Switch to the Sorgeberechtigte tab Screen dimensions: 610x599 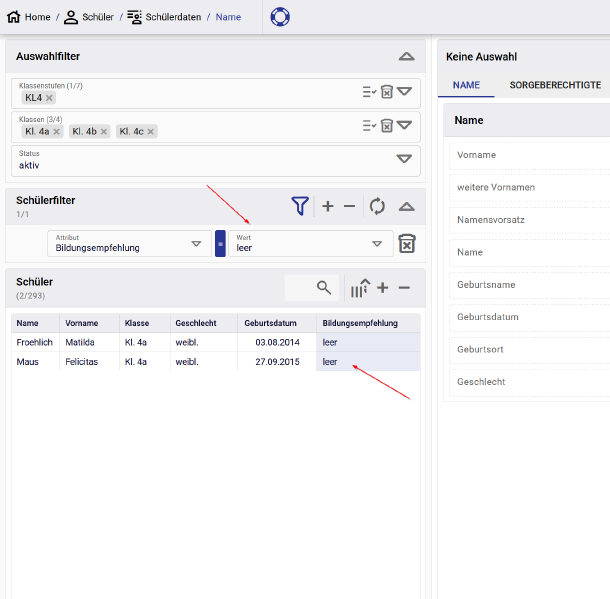click(x=555, y=85)
